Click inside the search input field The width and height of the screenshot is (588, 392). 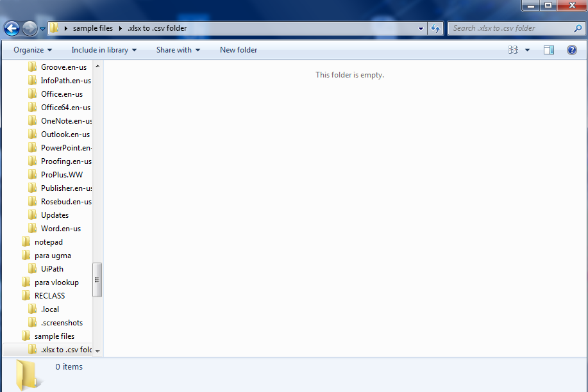[x=507, y=28]
